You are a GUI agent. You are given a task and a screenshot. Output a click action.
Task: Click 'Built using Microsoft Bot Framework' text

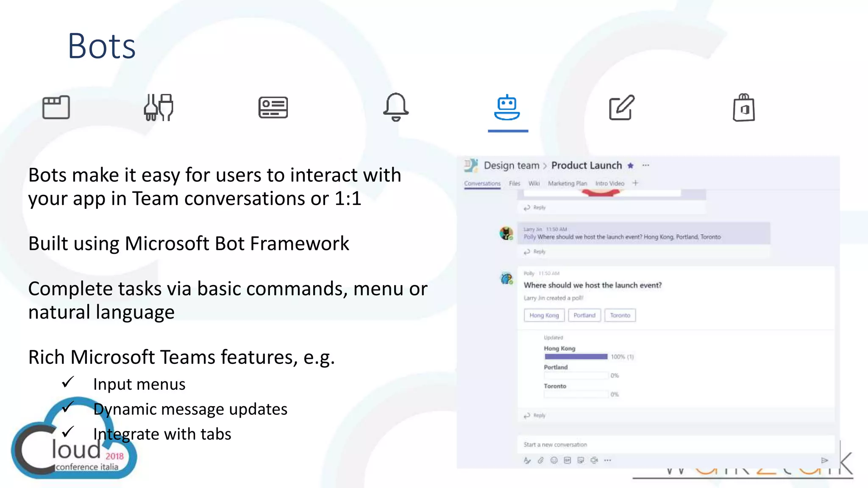(x=189, y=244)
